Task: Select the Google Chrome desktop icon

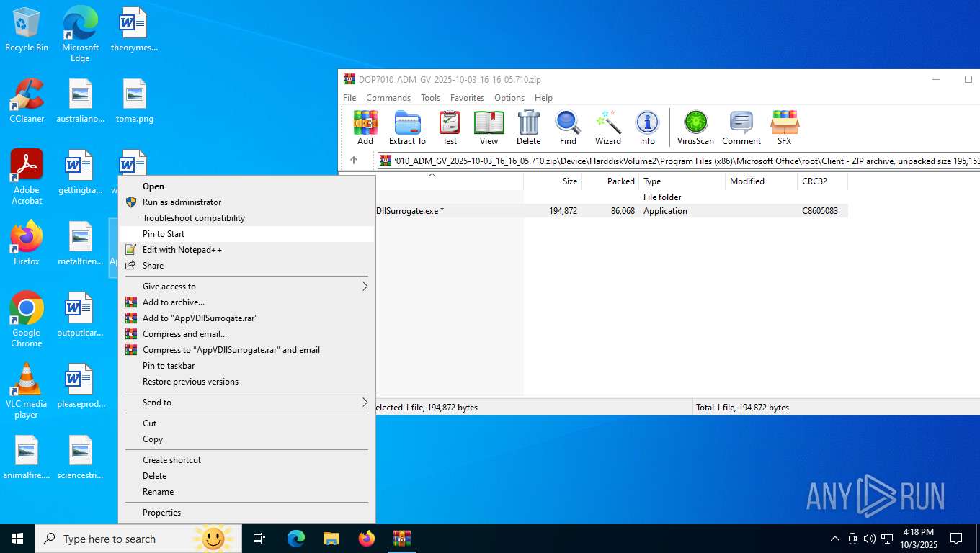Action: pos(27,320)
